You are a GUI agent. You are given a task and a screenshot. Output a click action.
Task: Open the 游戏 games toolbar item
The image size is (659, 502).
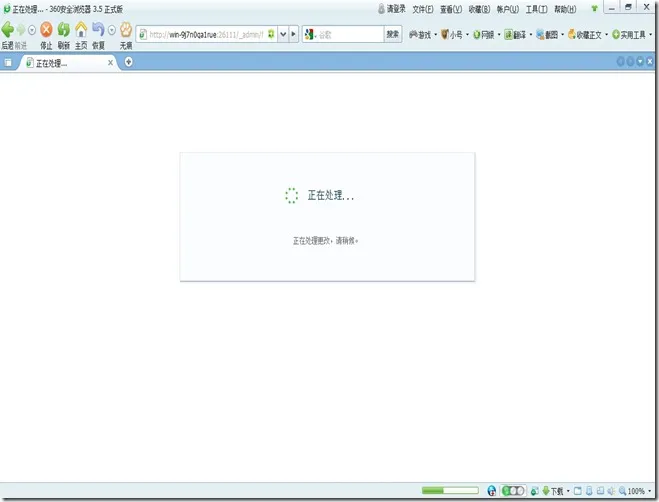point(420,35)
